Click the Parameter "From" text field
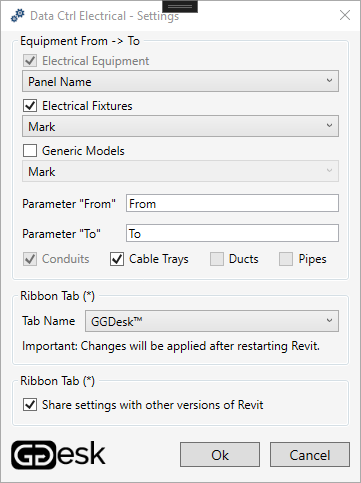Viewport: 361px width, 483px height. pos(232,203)
